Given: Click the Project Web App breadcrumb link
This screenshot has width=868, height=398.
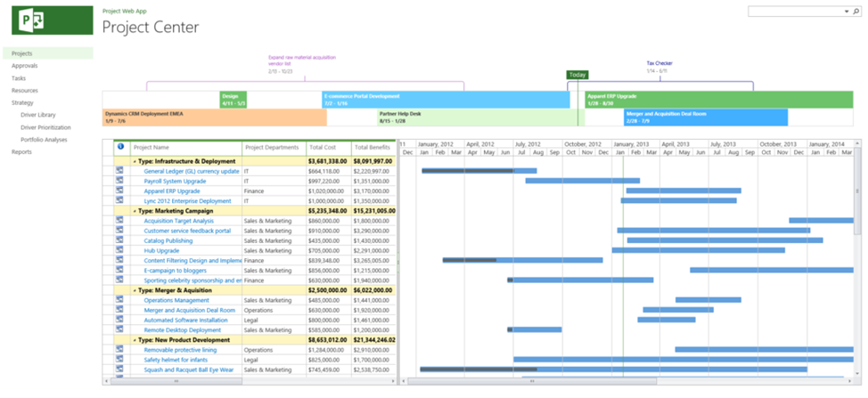Looking at the screenshot, I should [x=125, y=11].
